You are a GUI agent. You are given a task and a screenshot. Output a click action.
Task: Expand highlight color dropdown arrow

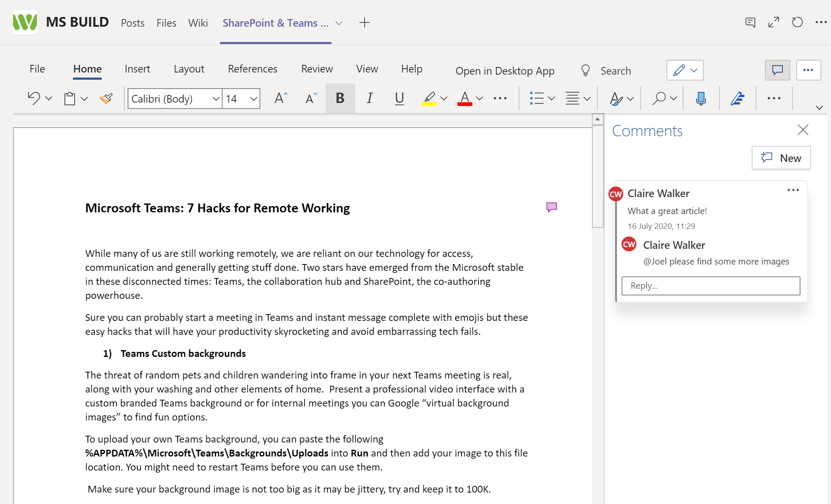click(443, 98)
